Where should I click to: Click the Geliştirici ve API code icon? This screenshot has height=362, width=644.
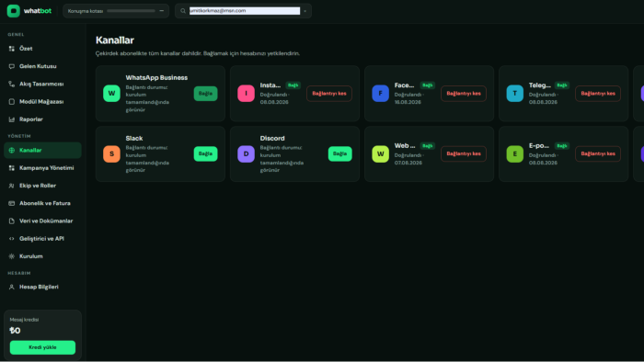tap(11, 239)
